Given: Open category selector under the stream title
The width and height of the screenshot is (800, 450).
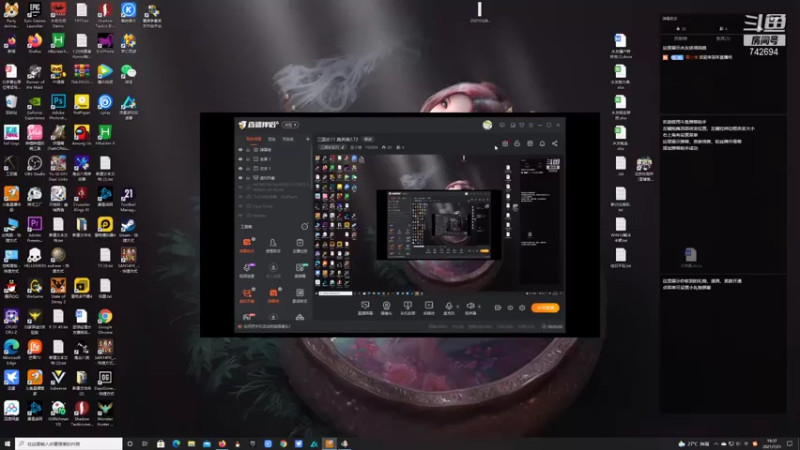Looking at the screenshot, I should click(332, 147).
